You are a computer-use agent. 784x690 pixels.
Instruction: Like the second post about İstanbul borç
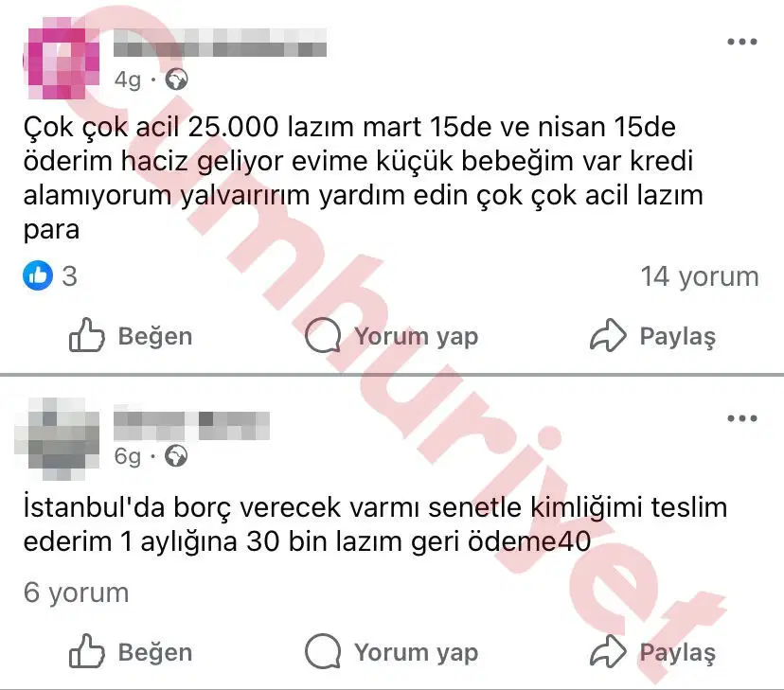click(131, 651)
